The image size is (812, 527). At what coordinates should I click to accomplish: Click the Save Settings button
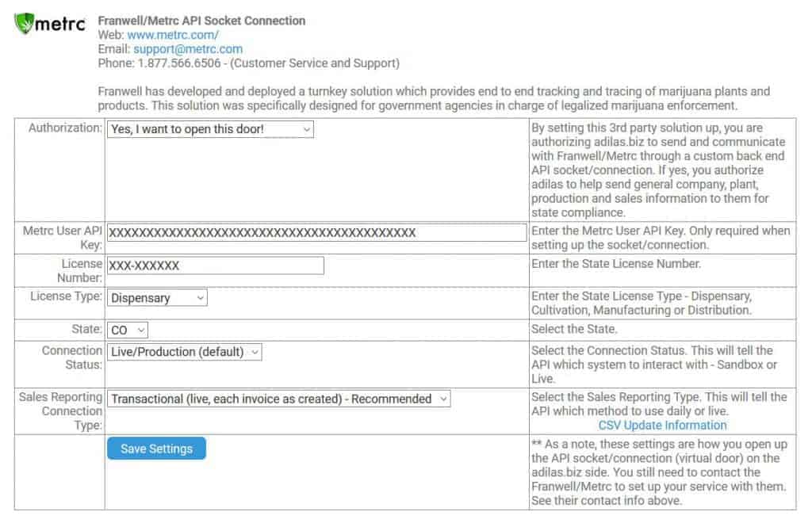(x=156, y=449)
